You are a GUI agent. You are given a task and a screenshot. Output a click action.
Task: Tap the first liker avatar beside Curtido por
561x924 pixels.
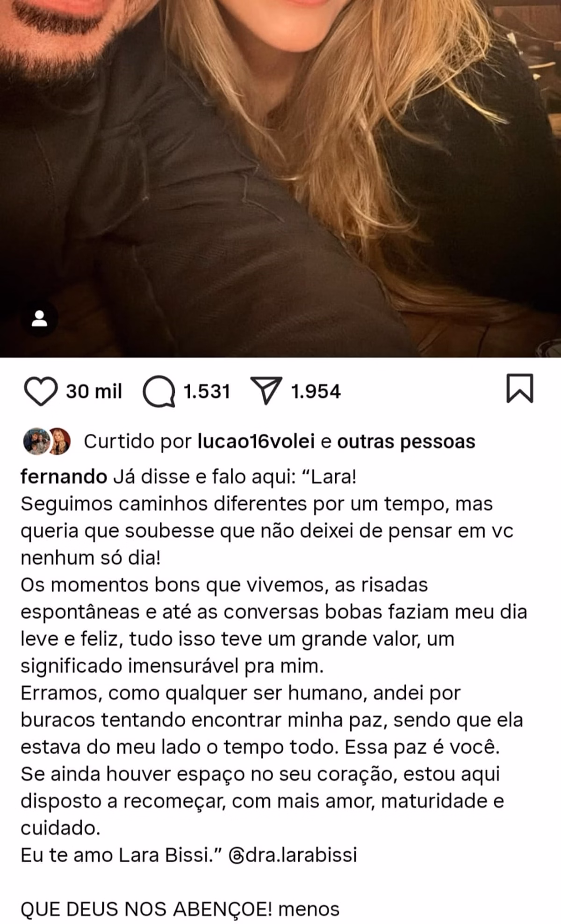[x=36, y=441]
